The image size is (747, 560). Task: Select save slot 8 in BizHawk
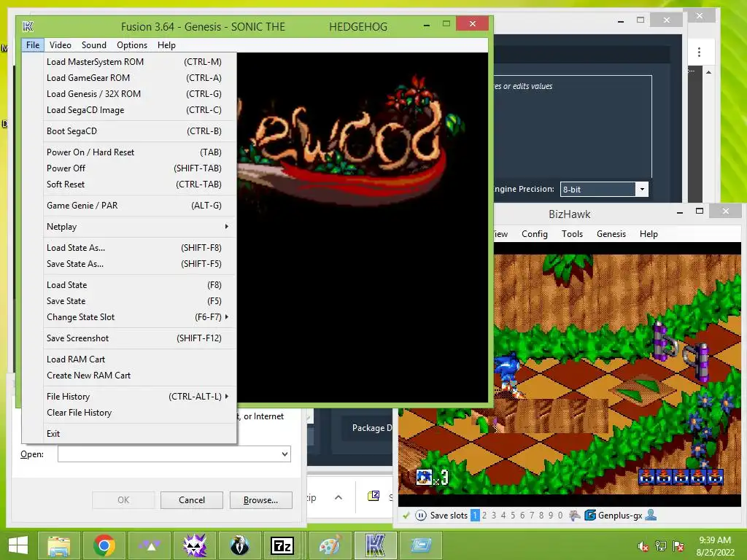[x=541, y=516]
